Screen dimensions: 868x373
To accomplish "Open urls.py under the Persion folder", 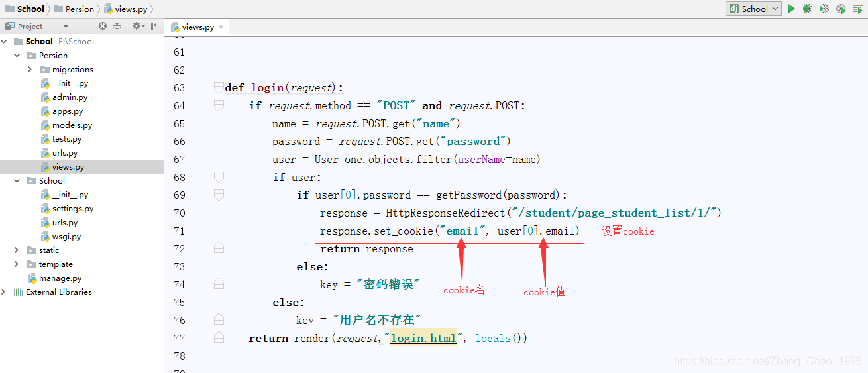I will 65,152.
